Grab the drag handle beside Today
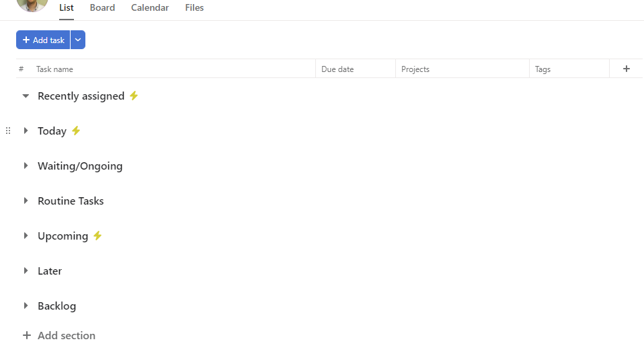 8,131
